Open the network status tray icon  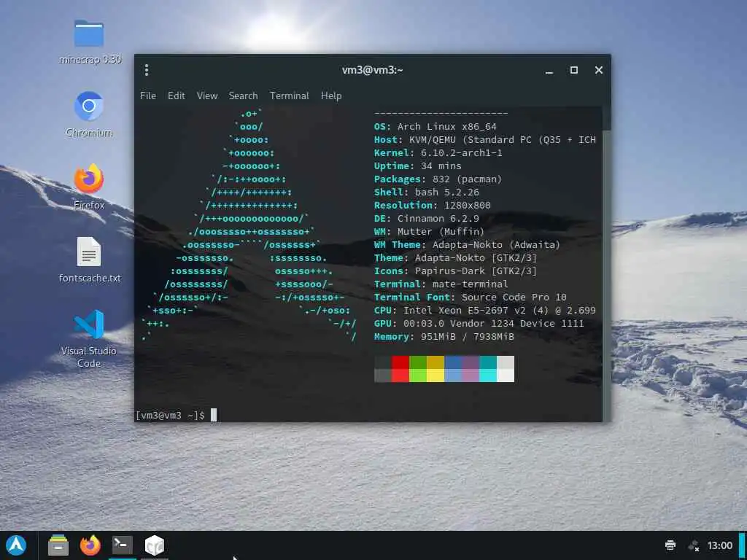point(694,545)
